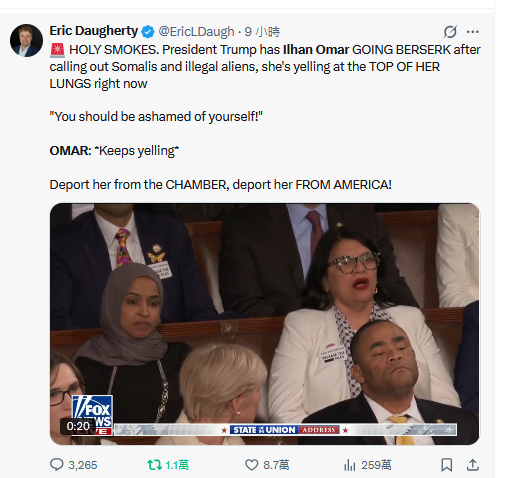520x478 pixels.
Task: Click the 3,265 replies count
Action: [83, 465]
